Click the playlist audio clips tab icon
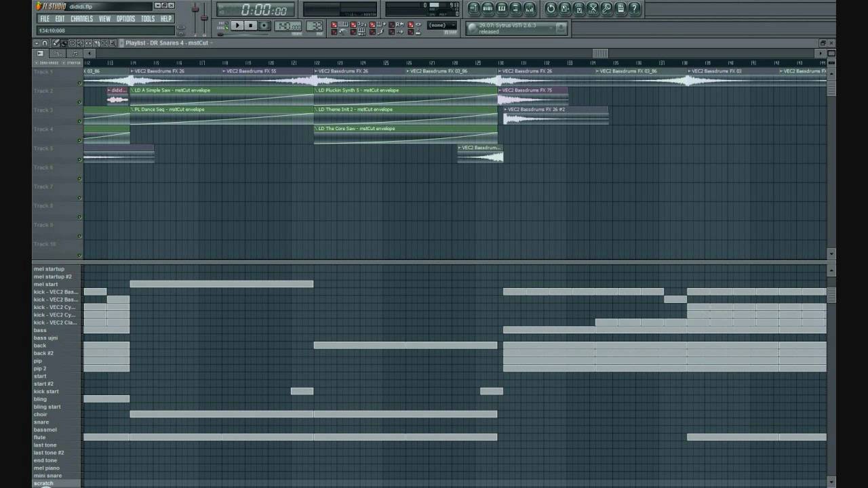This screenshot has width=868, height=488. pyautogui.click(x=40, y=53)
